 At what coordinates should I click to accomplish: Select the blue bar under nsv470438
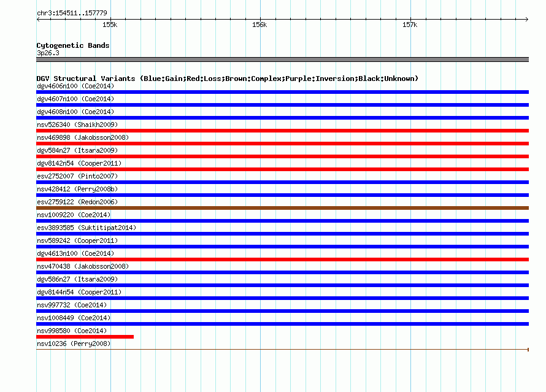point(282,272)
